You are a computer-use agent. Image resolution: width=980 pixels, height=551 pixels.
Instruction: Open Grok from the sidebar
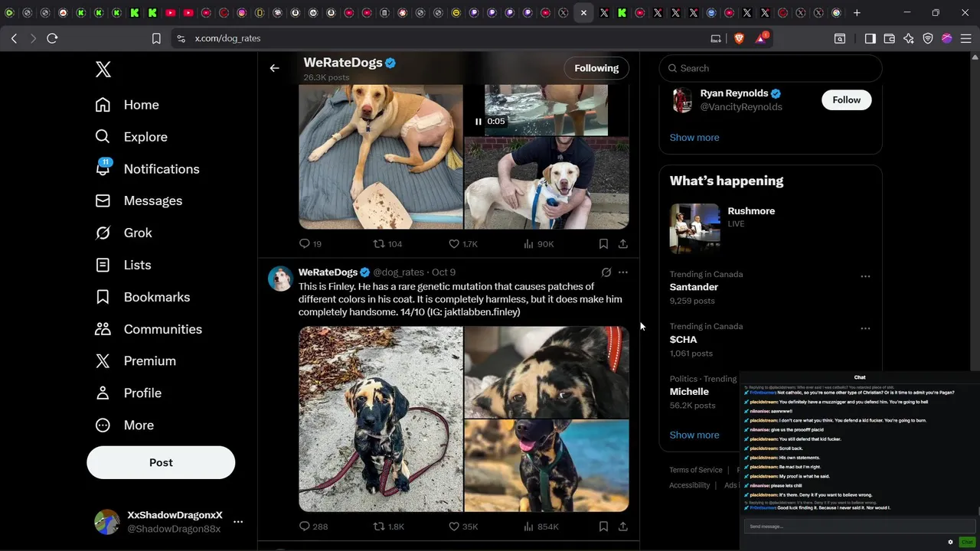123,233
